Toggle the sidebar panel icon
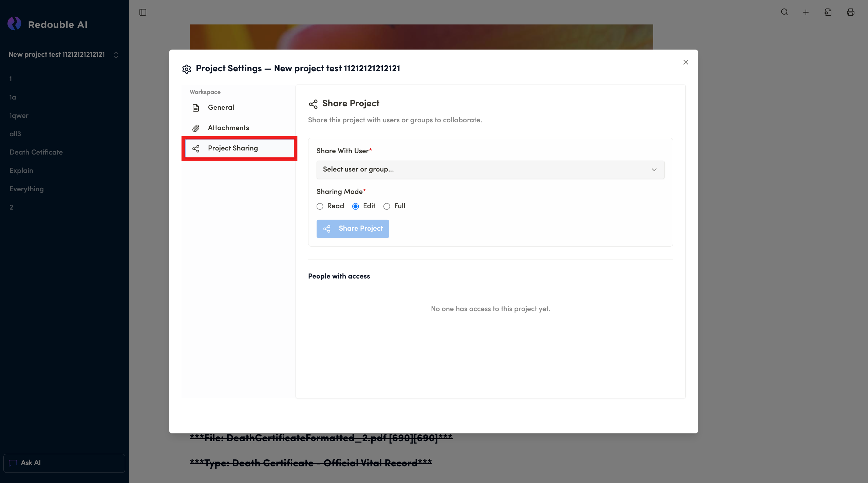 pos(143,12)
